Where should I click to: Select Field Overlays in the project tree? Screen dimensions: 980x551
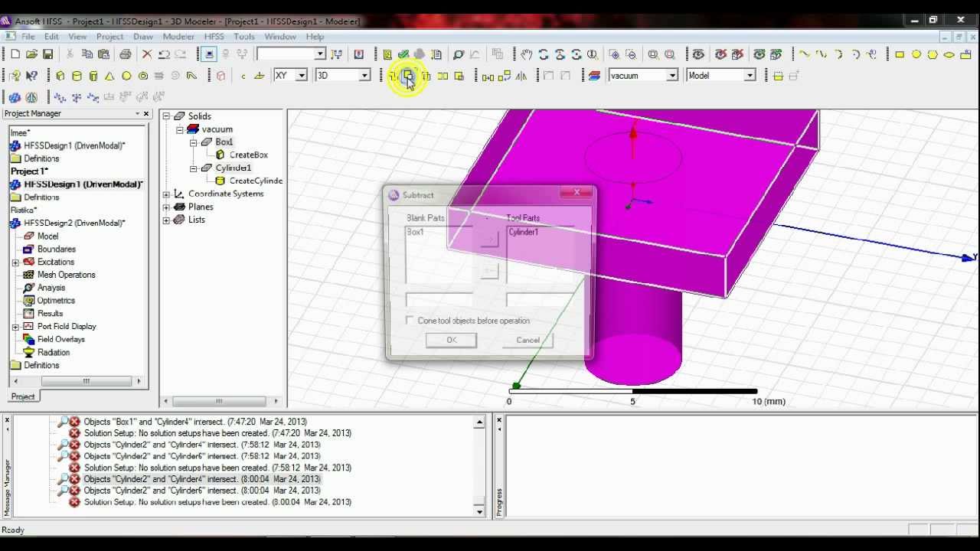[x=61, y=339]
